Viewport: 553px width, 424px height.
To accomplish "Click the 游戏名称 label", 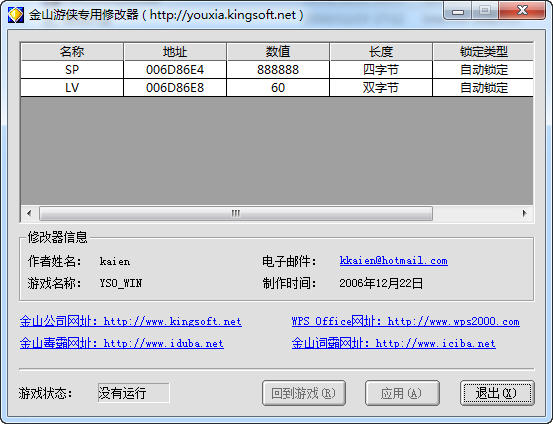I will point(55,283).
